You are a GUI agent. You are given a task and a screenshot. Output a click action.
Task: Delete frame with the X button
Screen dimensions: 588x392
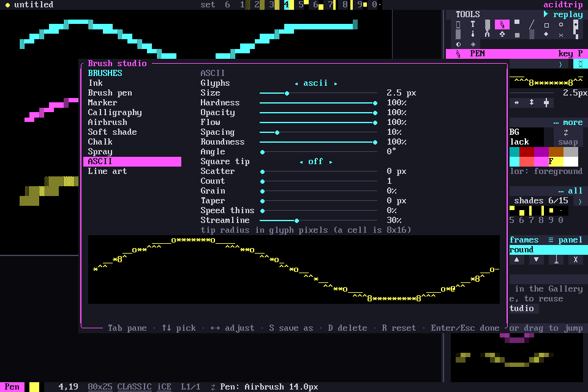tap(576, 260)
